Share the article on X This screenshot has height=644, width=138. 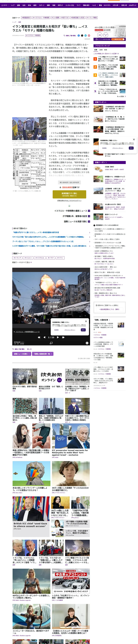[82, 36]
